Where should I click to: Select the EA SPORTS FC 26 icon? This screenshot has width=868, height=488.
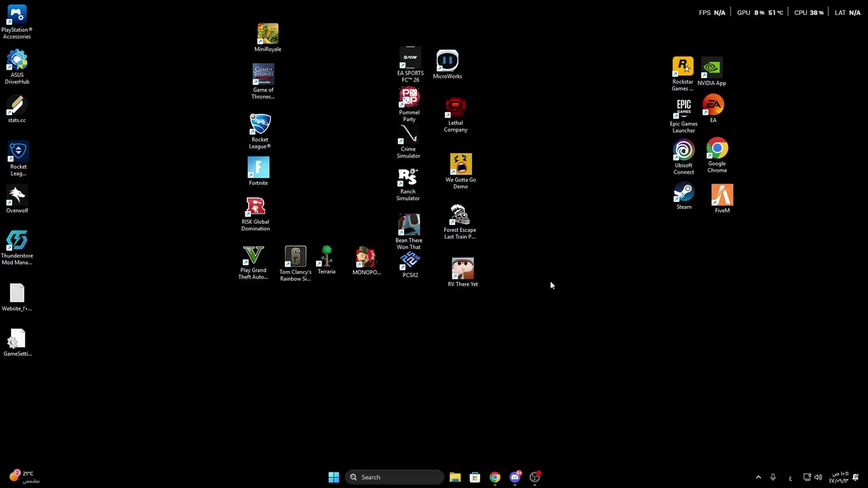tap(410, 66)
